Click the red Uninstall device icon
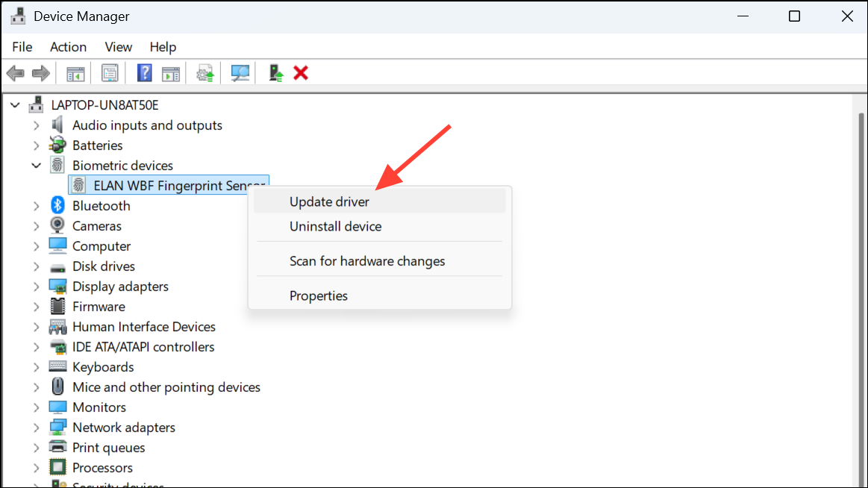The height and width of the screenshot is (488, 868). tap(300, 72)
